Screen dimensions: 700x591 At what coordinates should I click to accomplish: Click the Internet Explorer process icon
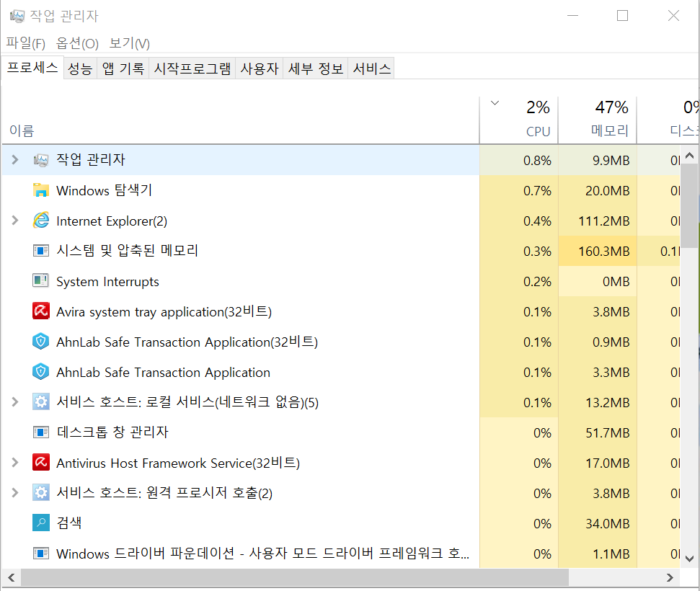point(41,221)
